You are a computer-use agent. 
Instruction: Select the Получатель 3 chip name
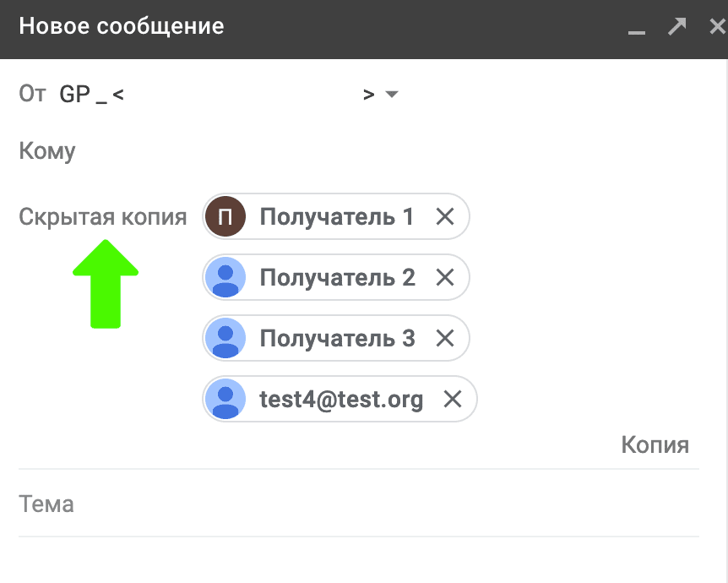pyautogui.click(x=337, y=338)
